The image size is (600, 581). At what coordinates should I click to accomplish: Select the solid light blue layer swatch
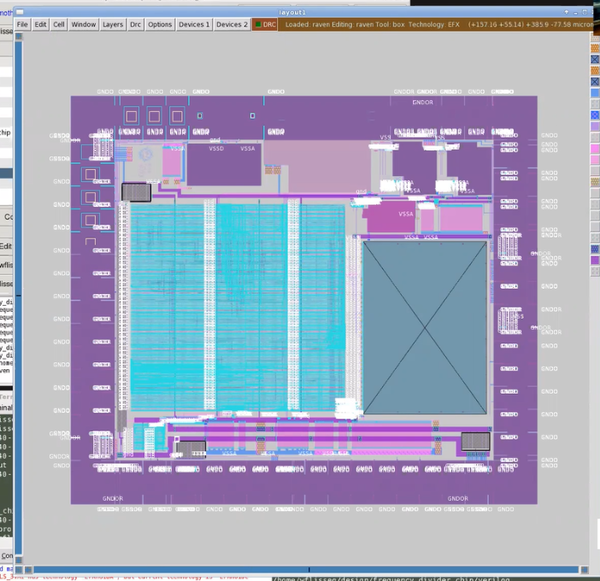click(595, 93)
